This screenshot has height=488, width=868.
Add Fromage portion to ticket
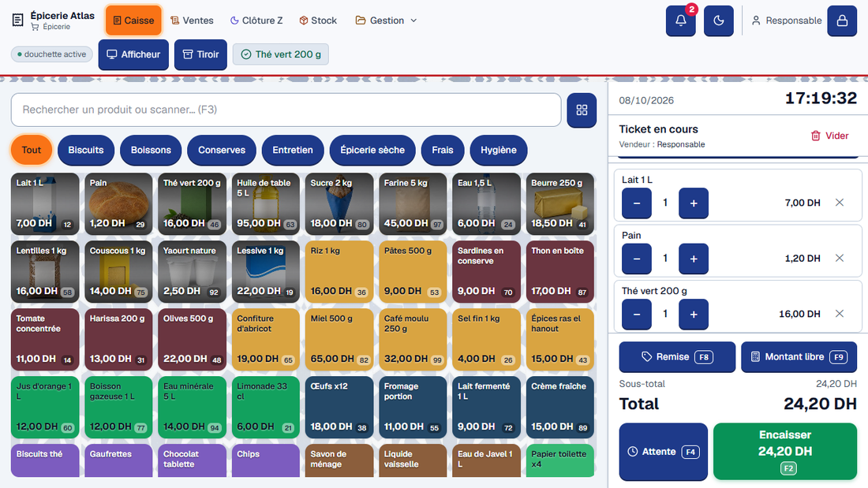tap(413, 408)
